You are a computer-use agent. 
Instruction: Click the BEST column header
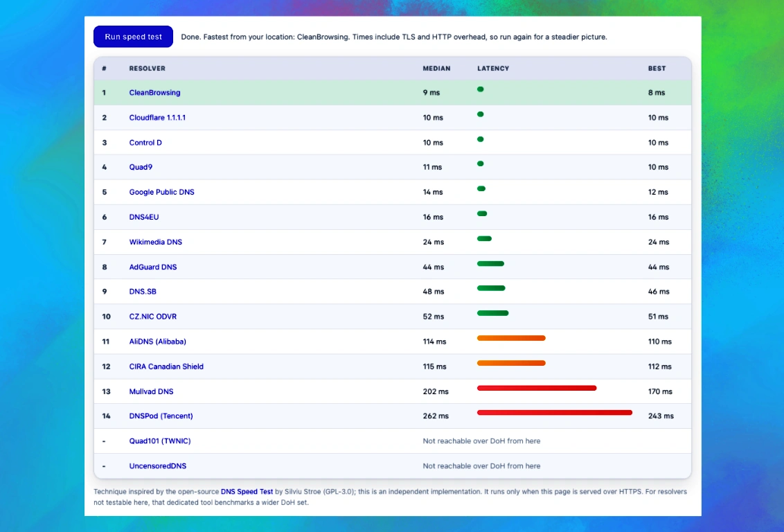click(657, 69)
